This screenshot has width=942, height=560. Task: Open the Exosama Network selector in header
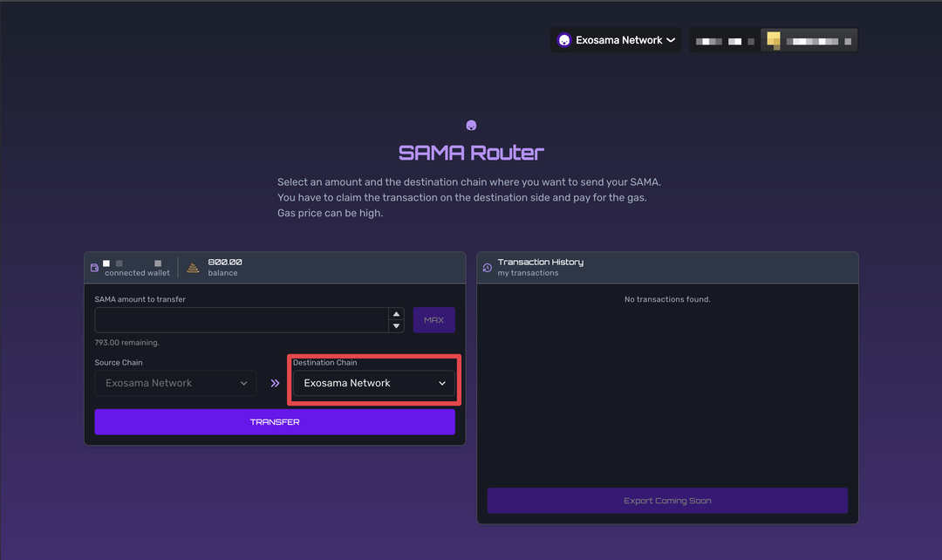[616, 40]
